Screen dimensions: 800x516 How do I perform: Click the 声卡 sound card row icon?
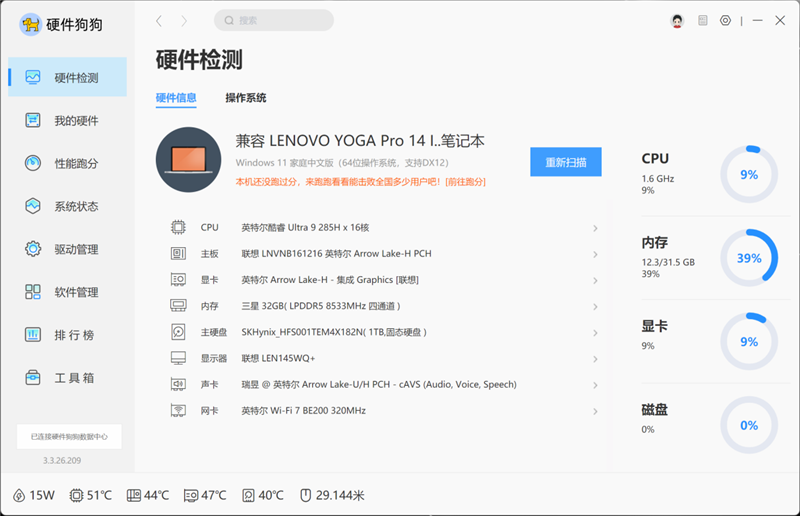[178, 384]
